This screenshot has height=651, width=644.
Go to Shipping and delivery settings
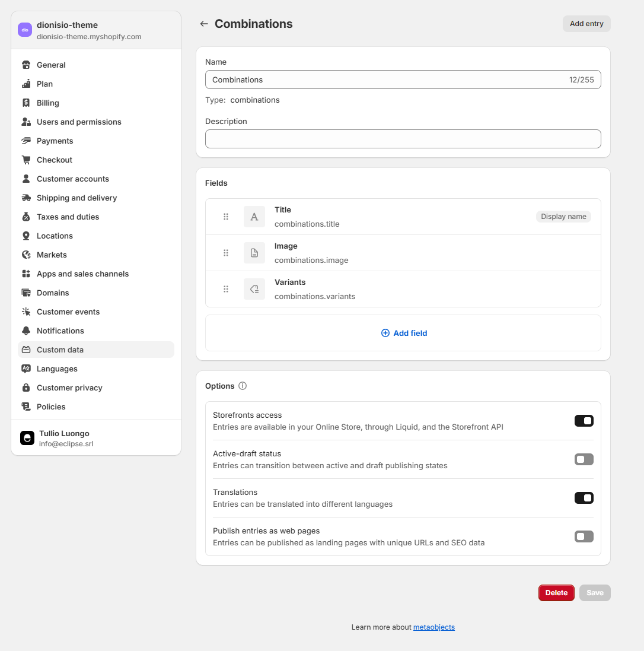click(x=76, y=198)
